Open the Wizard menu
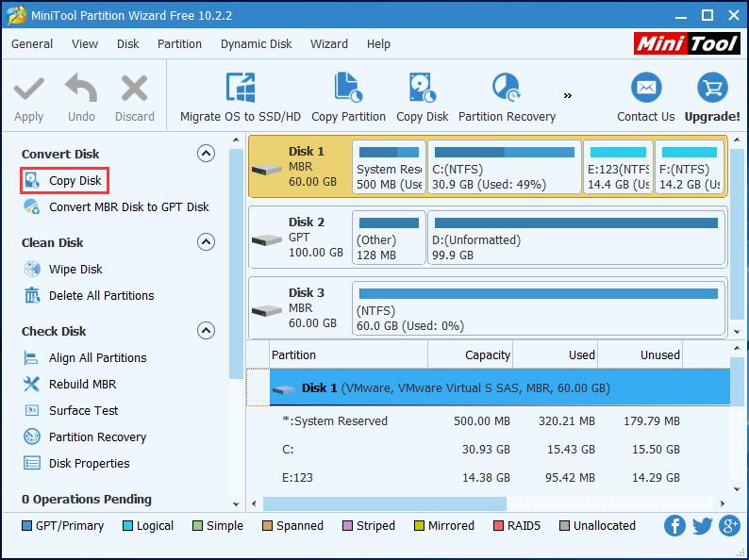Screen dimensions: 749x560 (329, 44)
